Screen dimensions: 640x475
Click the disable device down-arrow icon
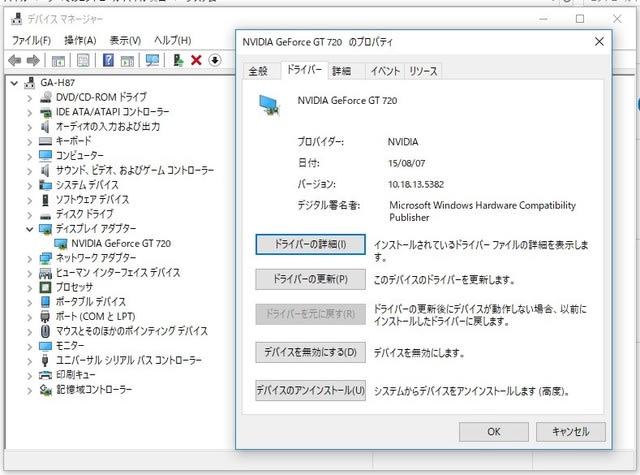coord(215,60)
